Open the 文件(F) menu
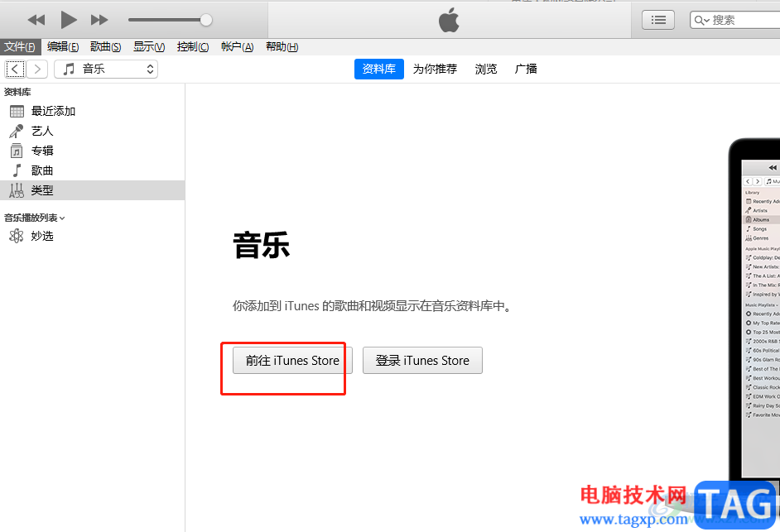 point(21,46)
